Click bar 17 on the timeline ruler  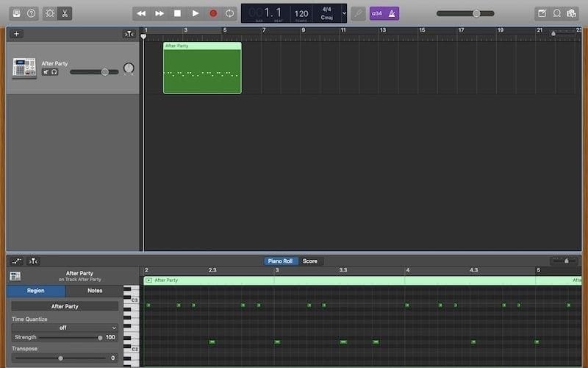coord(461,30)
